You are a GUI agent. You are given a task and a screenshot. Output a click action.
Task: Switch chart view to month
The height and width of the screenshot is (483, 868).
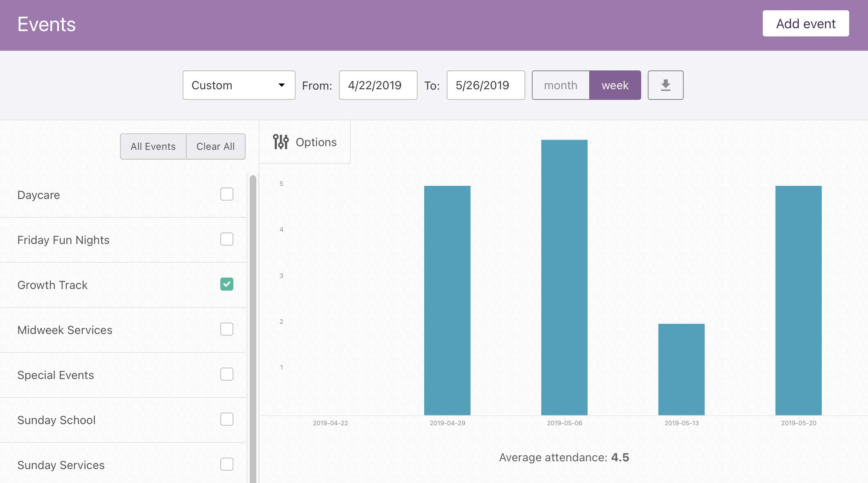[x=561, y=85]
